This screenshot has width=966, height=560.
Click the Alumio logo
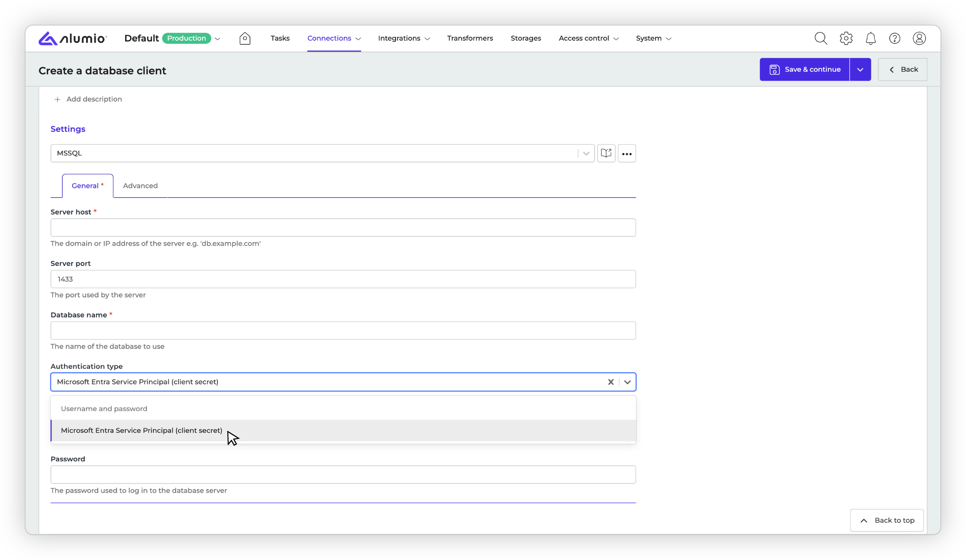[x=72, y=38]
